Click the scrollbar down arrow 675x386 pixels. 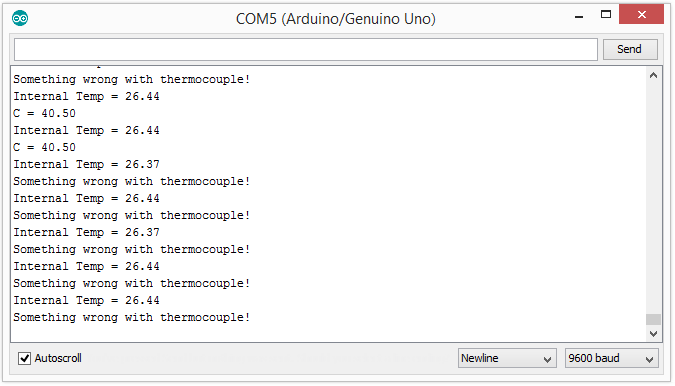[653, 334]
